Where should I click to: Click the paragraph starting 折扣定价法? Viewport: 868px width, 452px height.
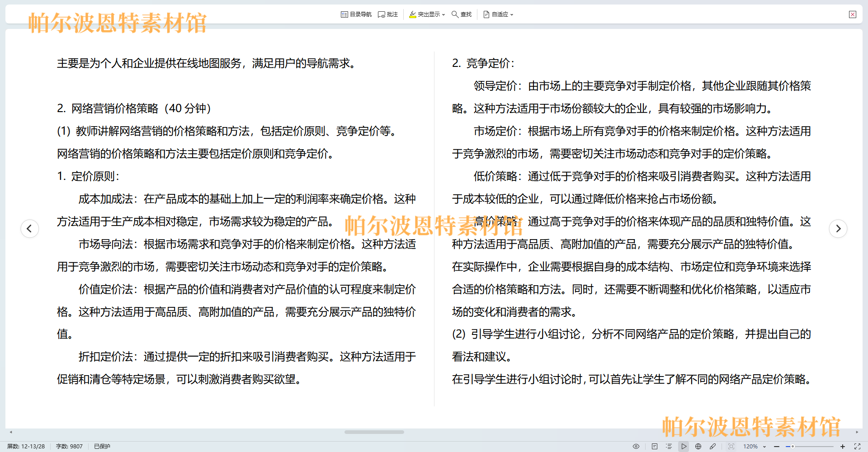pos(236,368)
